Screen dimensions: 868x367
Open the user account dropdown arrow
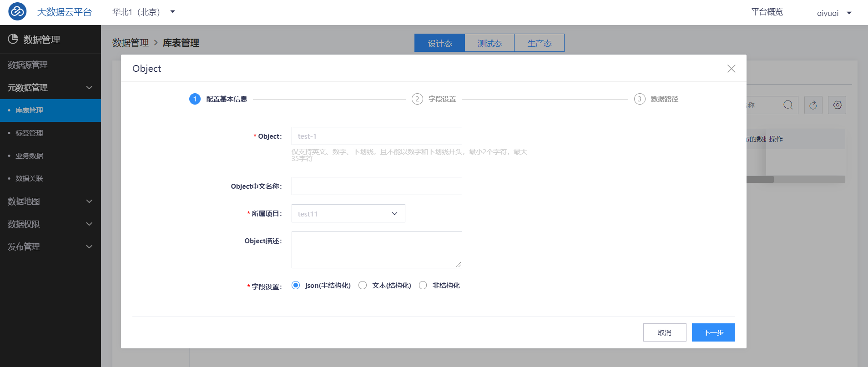click(x=849, y=13)
